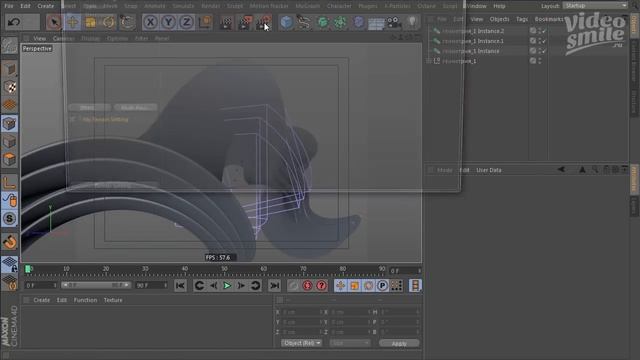
Task: Open Material Manager Create menu
Action: click(x=42, y=300)
